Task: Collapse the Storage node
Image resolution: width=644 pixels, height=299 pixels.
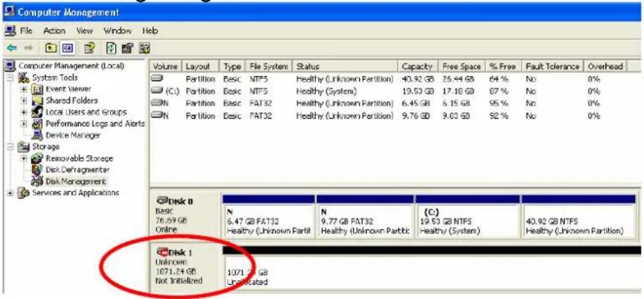Action: click(10, 147)
